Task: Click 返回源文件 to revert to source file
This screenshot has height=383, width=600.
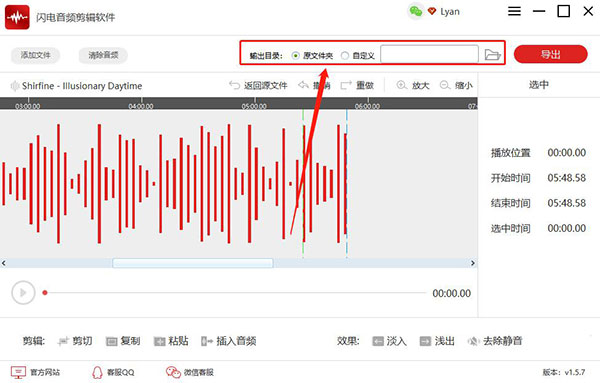Action: 258,85
